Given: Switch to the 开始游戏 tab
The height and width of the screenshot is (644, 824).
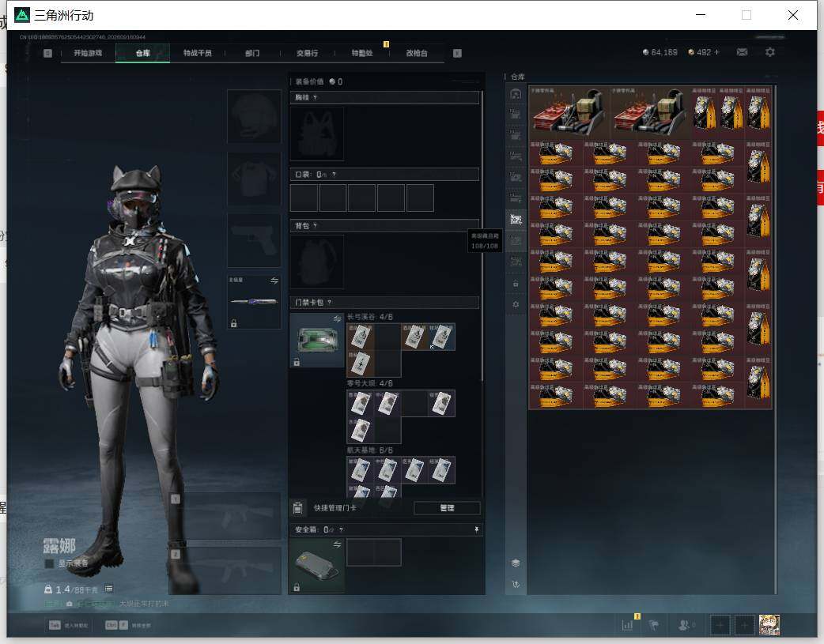Looking at the screenshot, I should [88, 53].
